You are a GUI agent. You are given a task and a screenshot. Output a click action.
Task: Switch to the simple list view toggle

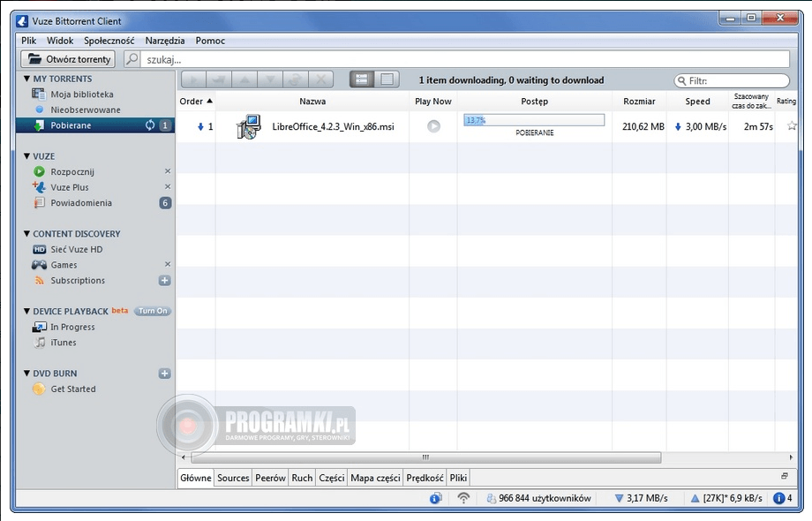pyautogui.click(x=387, y=79)
